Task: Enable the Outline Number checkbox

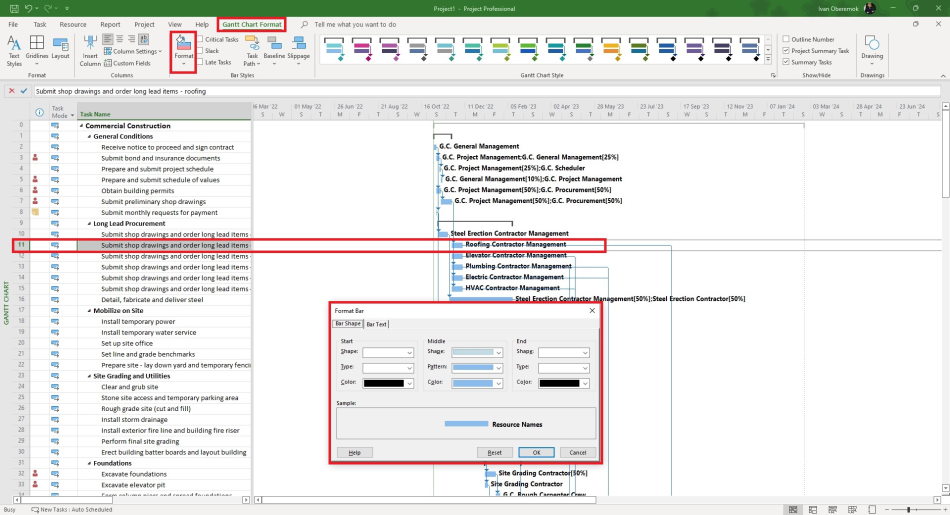Action: click(786, 39)
